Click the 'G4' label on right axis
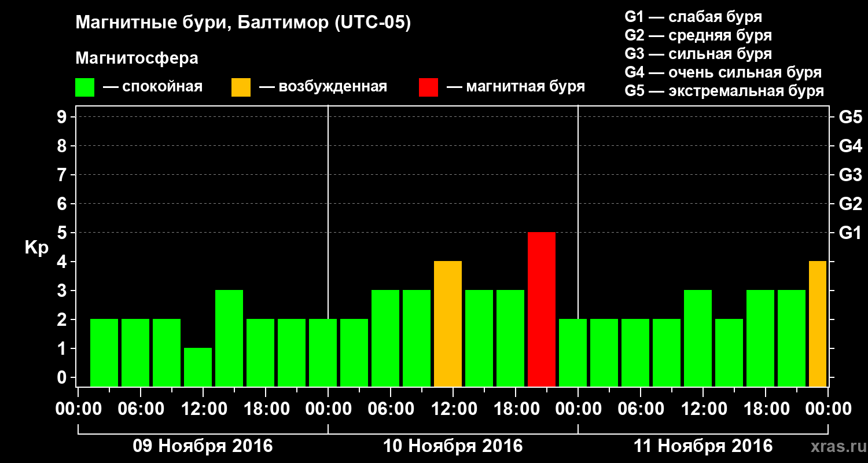868x463 pixels. tap(850, 146)
